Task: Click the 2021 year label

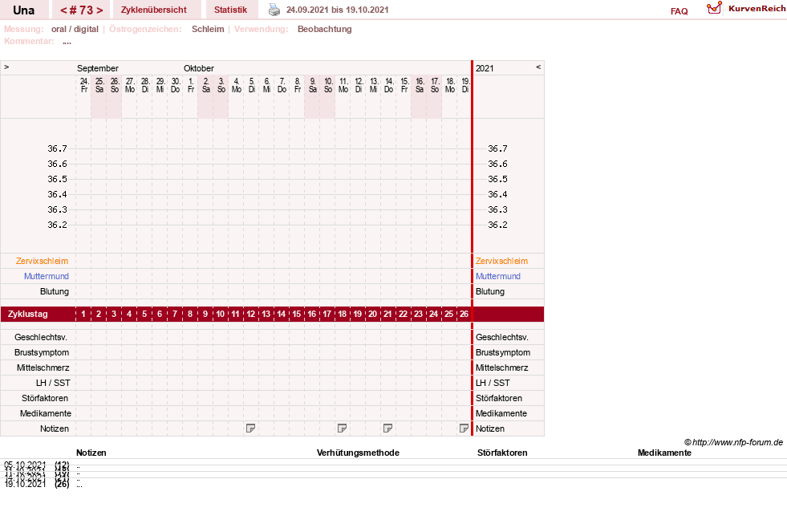Action: 485,68
